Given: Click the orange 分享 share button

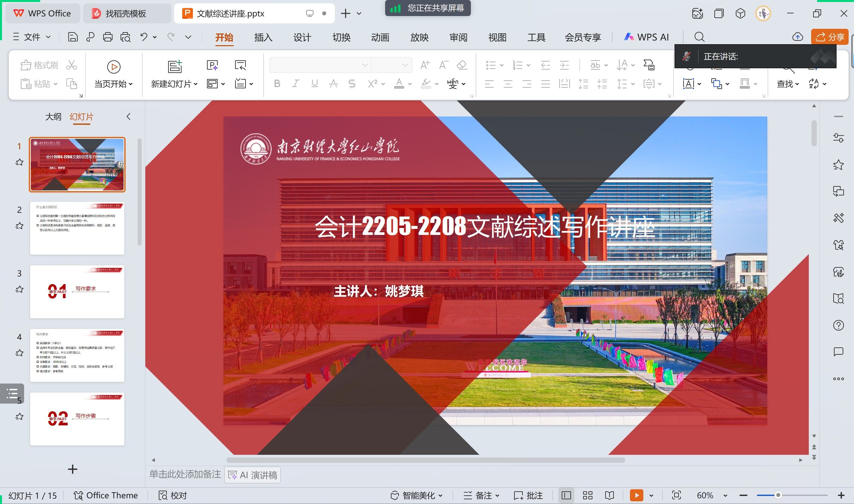Looking at the screenshot, I should pyautogui.click(x=830, y=37).
